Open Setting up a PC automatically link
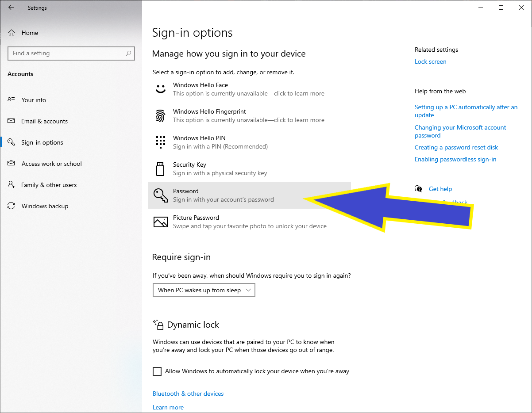 pos(466,111)
